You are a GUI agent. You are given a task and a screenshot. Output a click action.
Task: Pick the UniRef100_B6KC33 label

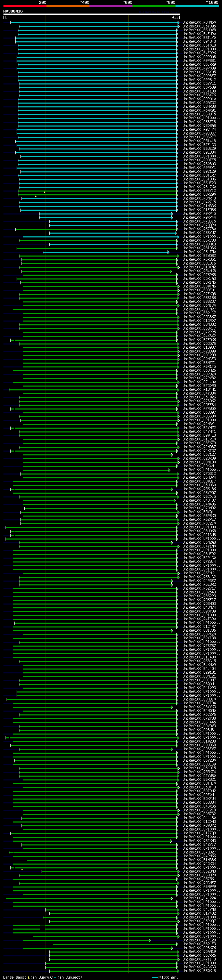pos(199,241)
